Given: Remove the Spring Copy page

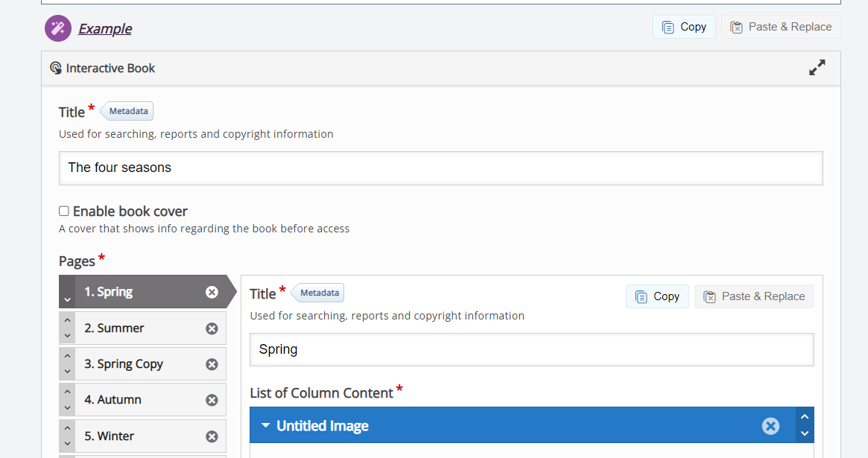Looking at the screenshot, I should (212, 364).
